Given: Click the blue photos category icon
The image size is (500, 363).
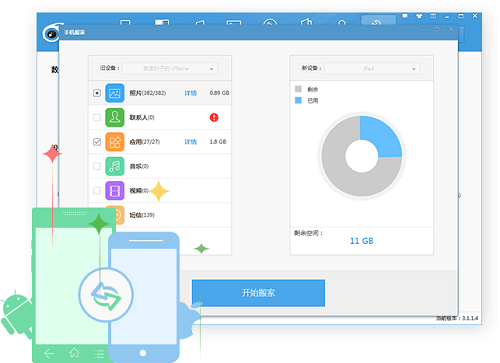Looking at the screenshot, I should pos(115,93).
